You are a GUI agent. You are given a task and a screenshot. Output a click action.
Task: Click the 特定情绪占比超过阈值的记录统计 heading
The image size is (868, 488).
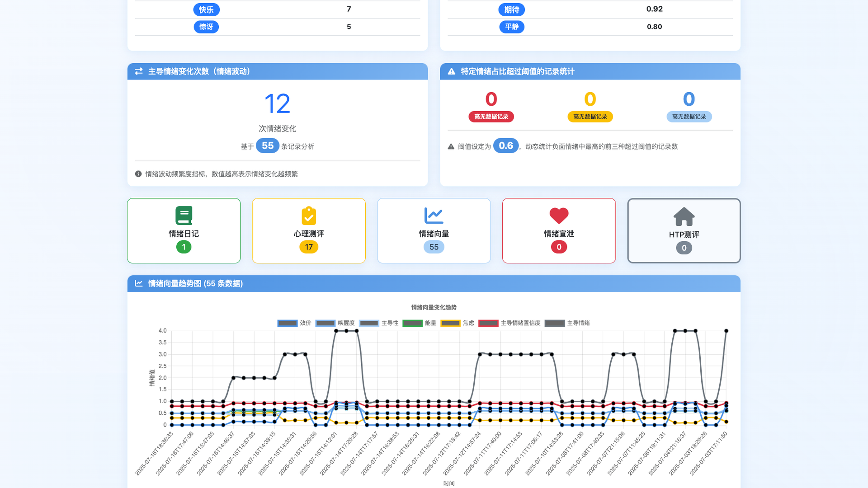tap(518, 71)
